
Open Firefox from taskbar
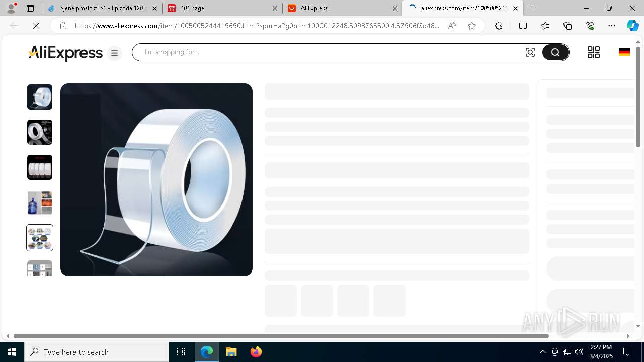pyautogui.click(x=256, y=352)
